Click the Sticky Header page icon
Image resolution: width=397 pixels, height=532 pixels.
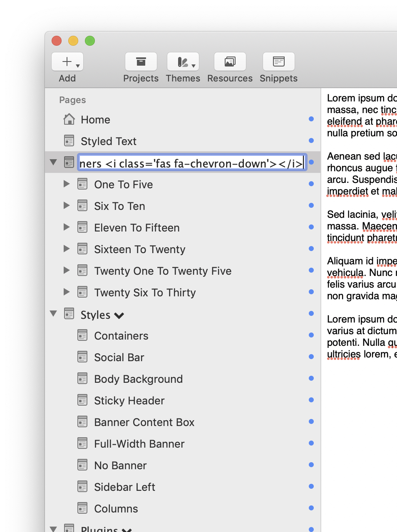coord(82,400)
